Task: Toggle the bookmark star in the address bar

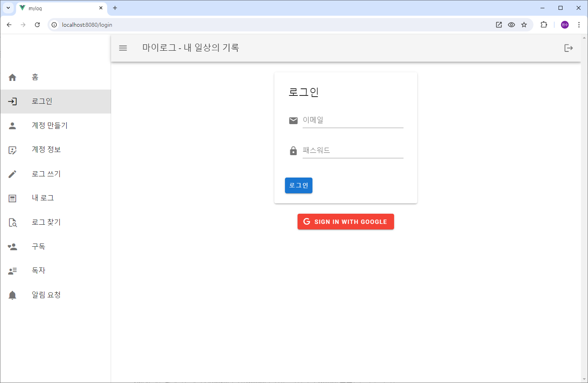Action: tap(524, 24)
